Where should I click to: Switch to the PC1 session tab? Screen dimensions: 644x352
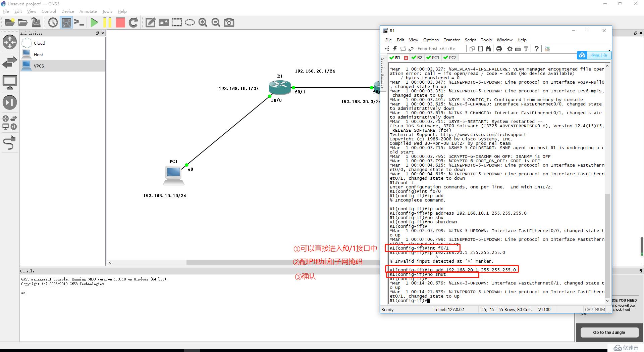coord(433,57)
